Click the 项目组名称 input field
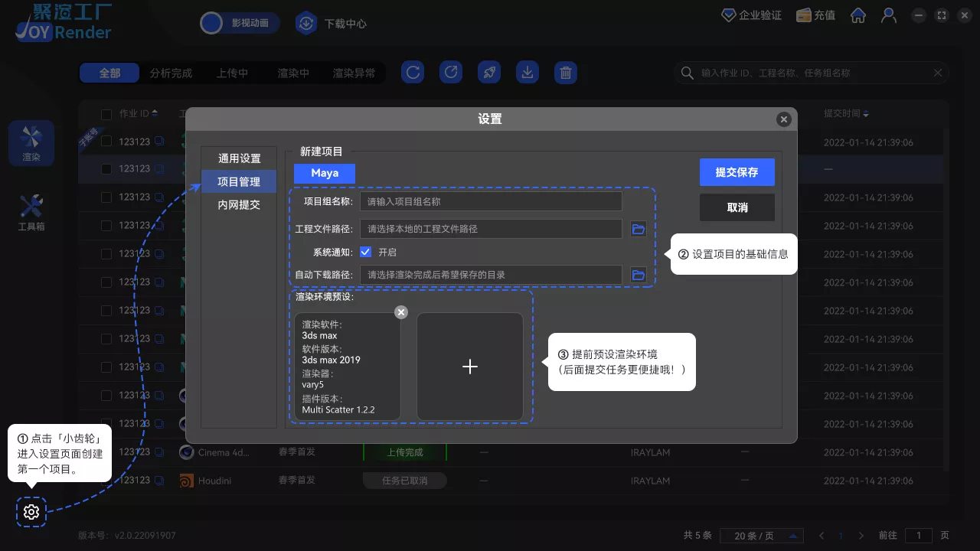980x551 pixels. tap(491, 201)
